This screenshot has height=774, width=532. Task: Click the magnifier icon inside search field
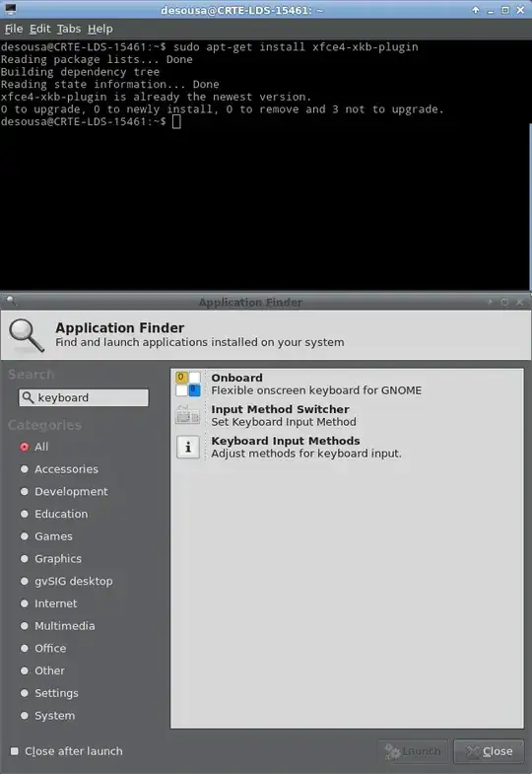tap(29, 397)
